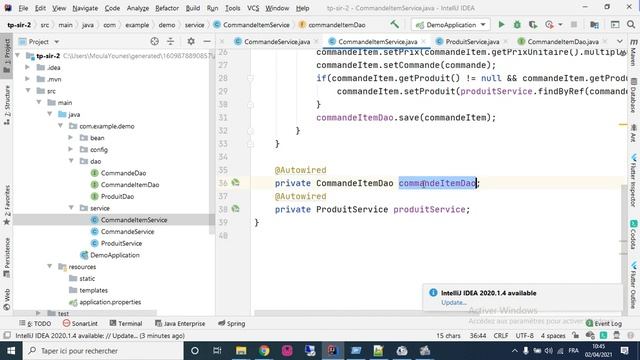Screen dimensions: 640x360
Task: Open Project Structure icon in toolbar
Action: pyautogui.click(x=594, y=24)
